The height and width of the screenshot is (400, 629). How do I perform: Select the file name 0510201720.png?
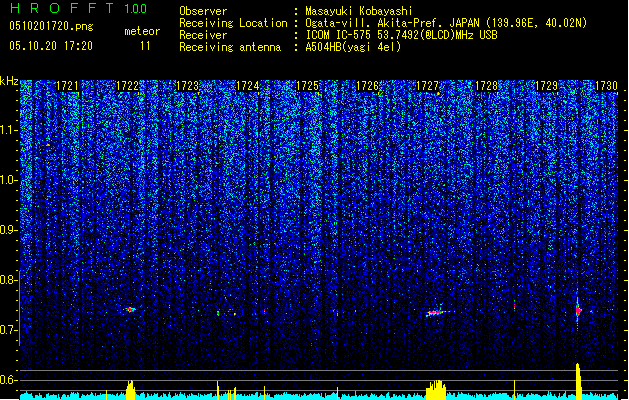(x=51, y=26)
